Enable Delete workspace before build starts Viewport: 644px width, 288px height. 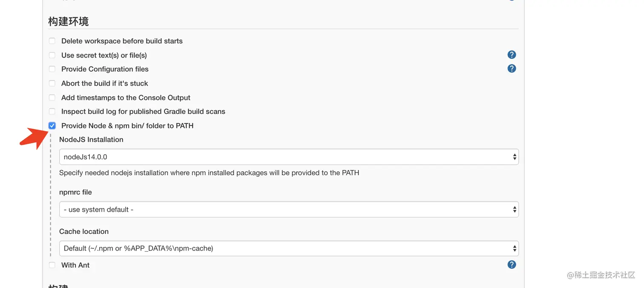[52, 41]
